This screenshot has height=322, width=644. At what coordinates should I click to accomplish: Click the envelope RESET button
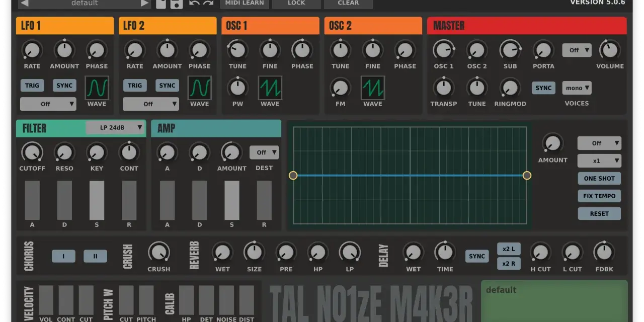599,214
